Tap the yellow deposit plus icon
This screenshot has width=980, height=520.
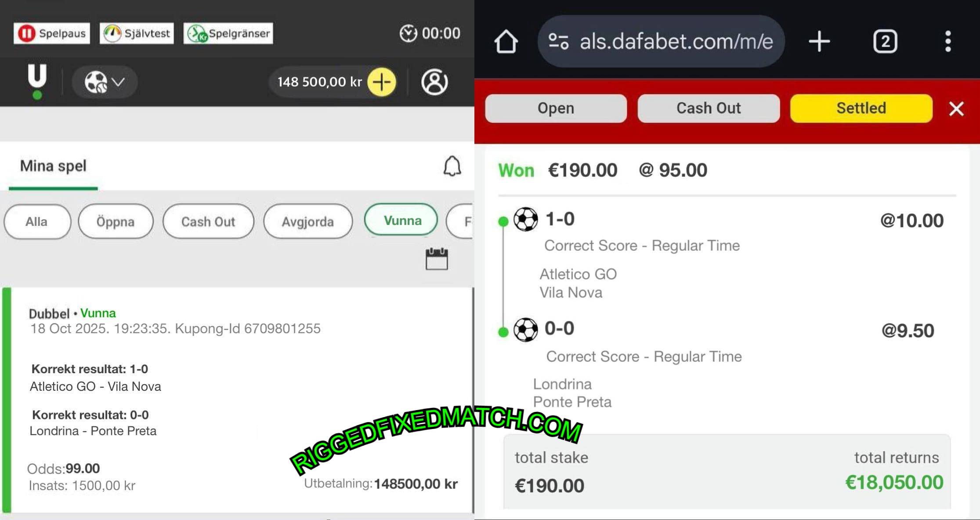click(x=381, y=82)
